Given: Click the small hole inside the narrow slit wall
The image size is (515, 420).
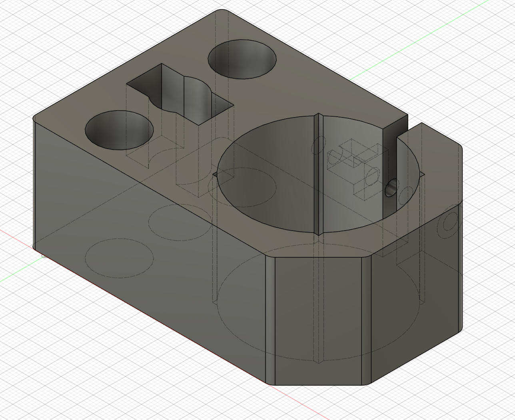Looking at the screenshot, I should tap(391, 188).
